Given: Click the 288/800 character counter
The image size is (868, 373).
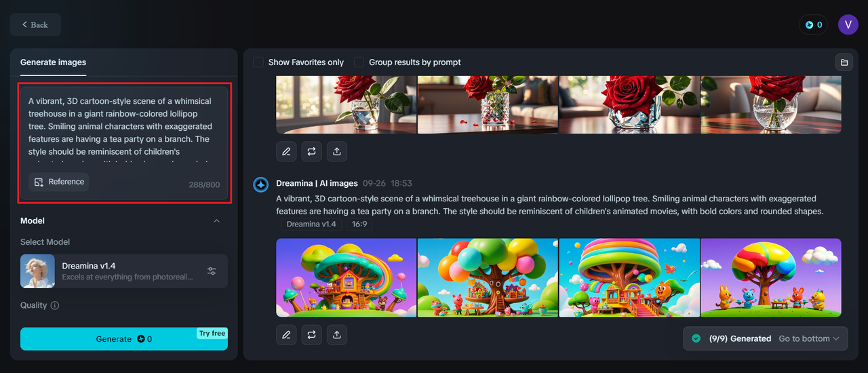Looking at the screenshot, I should coord(204,185).
